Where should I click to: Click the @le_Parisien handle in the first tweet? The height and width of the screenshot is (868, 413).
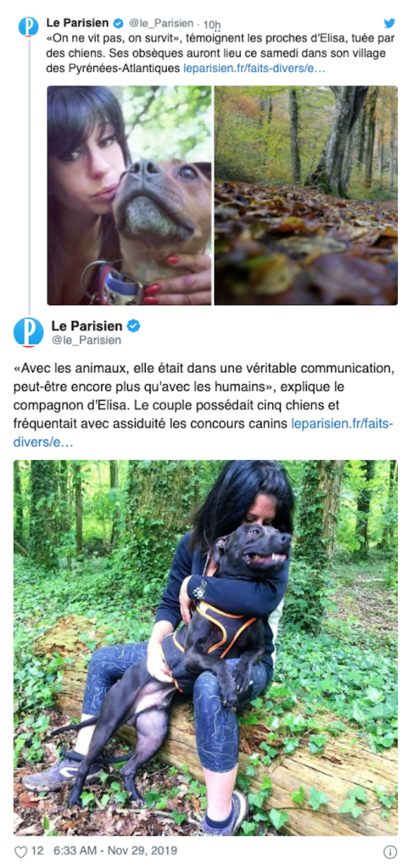coord(162,23)
